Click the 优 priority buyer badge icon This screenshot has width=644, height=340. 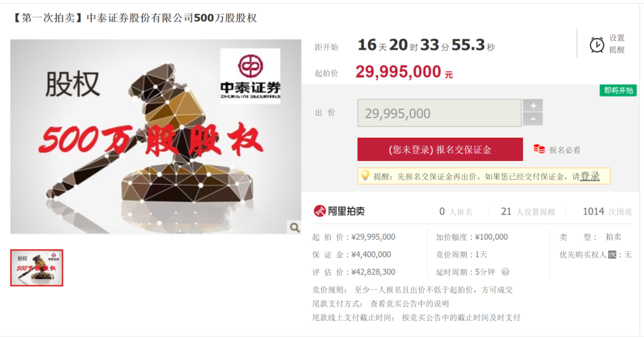(612, 255)
